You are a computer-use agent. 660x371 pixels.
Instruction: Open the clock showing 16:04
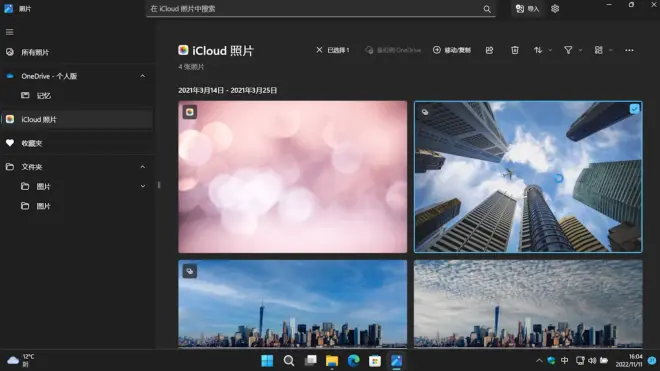tap(629, 360)
